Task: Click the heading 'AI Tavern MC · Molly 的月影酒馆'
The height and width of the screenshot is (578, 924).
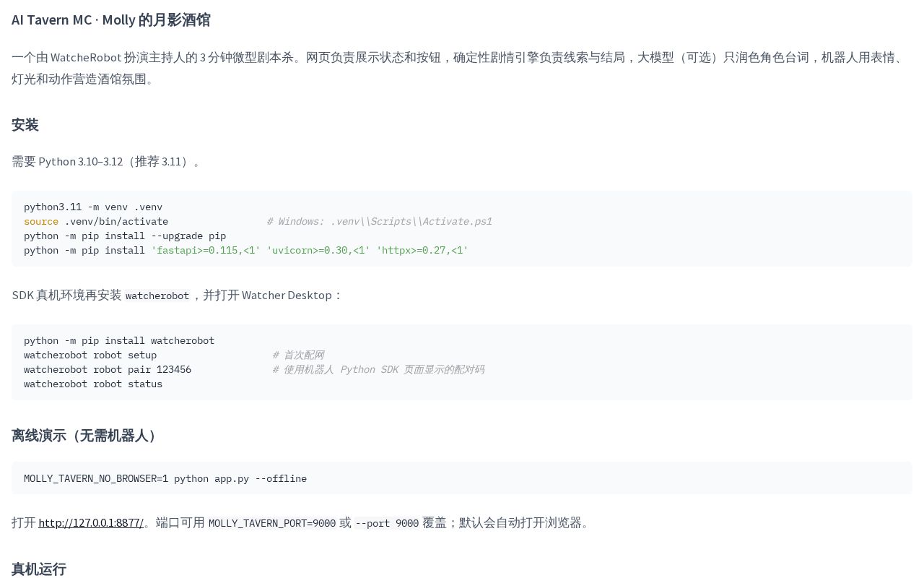Action: [x=110, y=20]
